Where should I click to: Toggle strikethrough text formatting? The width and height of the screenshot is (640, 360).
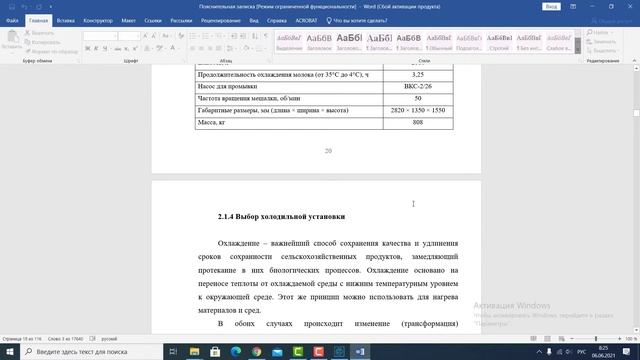117,49
